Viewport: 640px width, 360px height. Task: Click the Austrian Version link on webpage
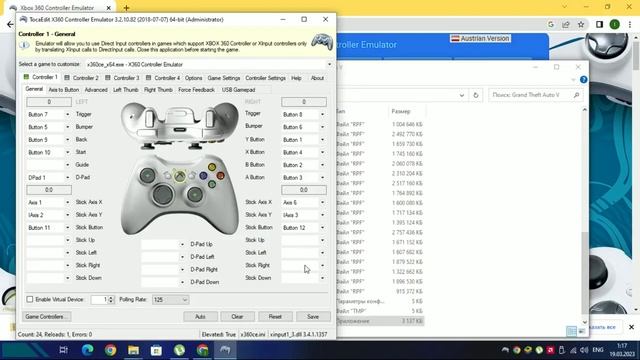pos(480,38)
